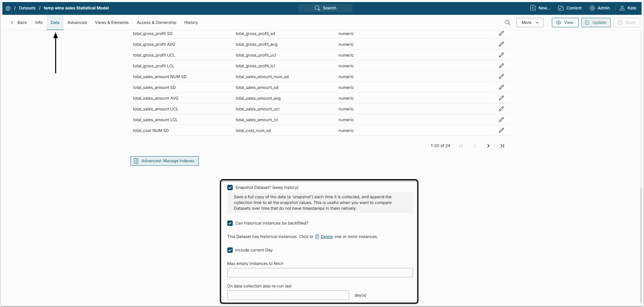The width and height of the screenshot is (644, 307).
Task: Click the Delete instances link
Action: [327, 237]
